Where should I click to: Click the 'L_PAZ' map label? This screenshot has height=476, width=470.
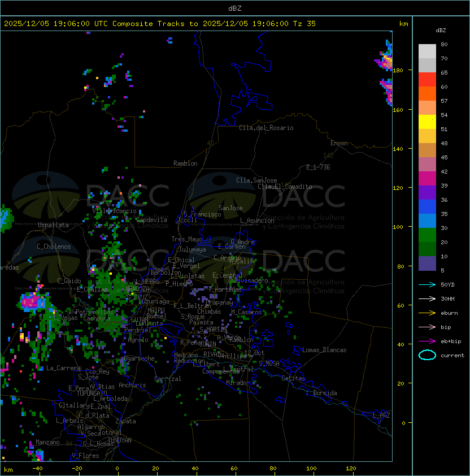(381, 416)
